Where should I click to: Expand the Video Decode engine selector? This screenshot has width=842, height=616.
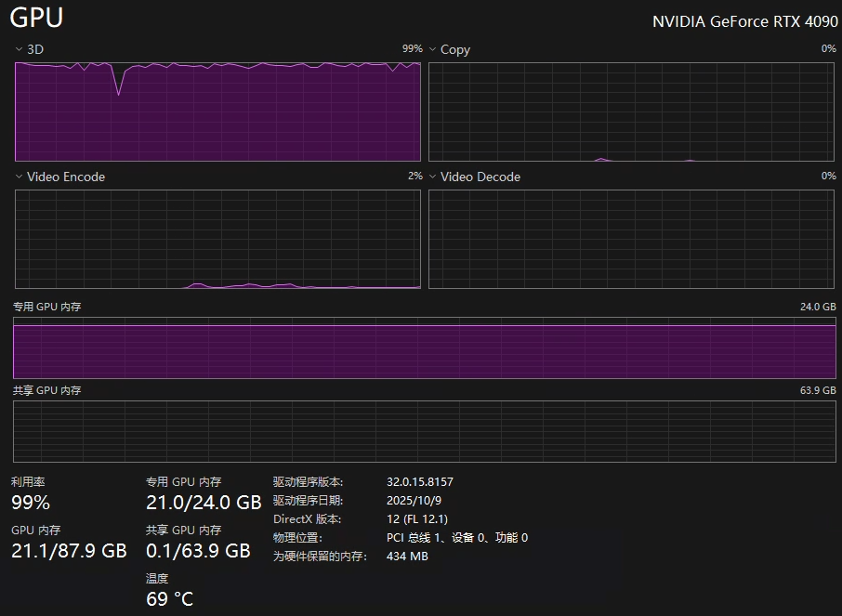pyautogui.click(x=433, y=177)
